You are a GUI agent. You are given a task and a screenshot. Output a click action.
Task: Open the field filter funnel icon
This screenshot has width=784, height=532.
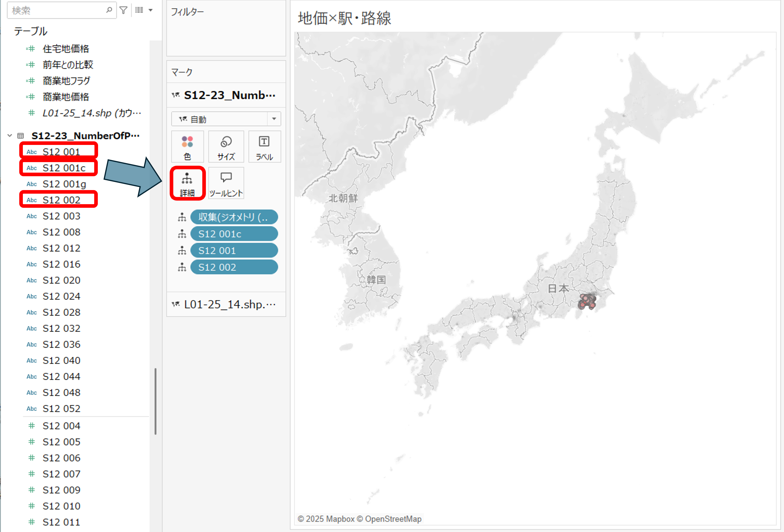point(123,11)
